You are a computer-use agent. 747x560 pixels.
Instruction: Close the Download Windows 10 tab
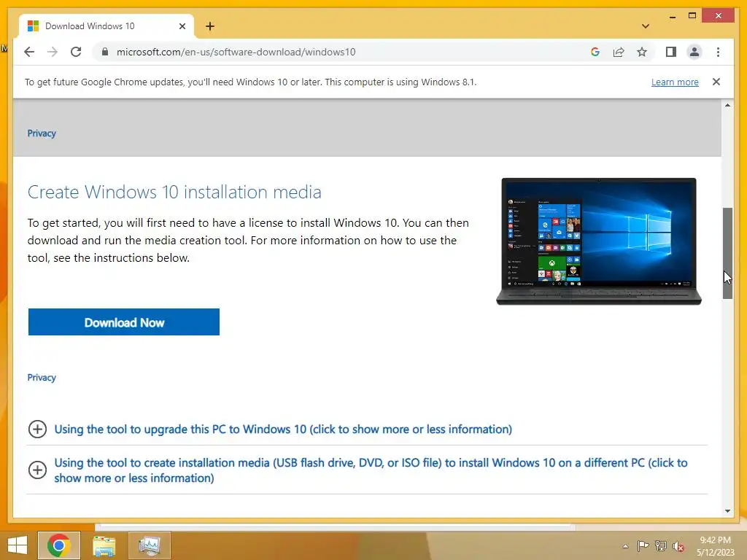(x=182, y=26)
